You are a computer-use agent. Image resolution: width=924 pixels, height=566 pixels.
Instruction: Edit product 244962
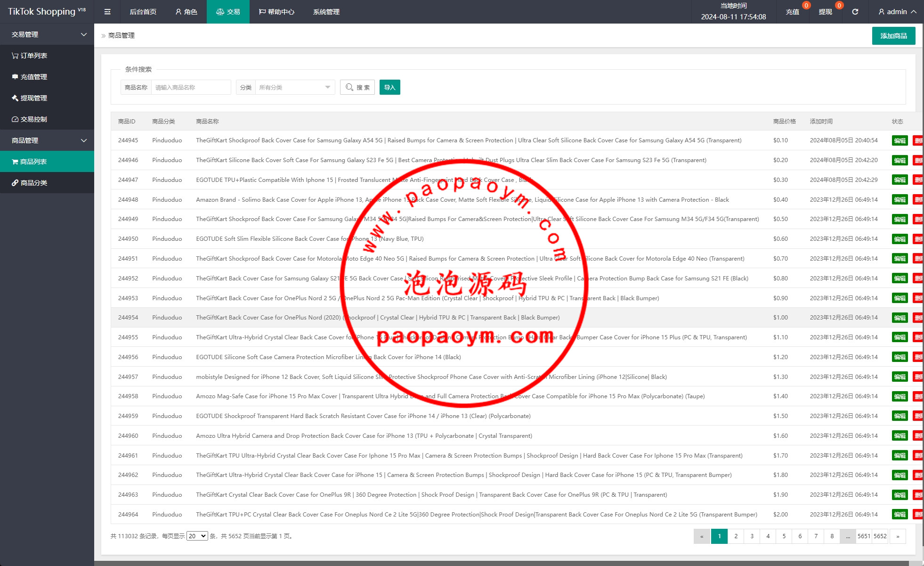point(900,475)
